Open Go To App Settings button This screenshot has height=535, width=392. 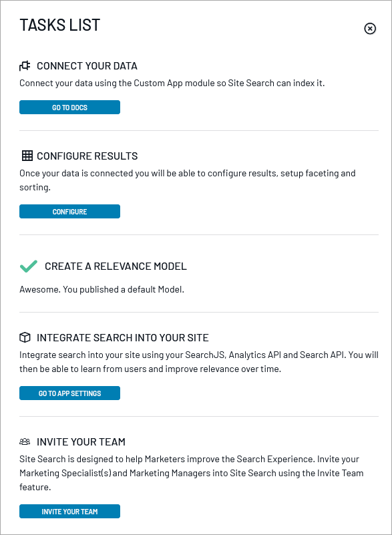click(69, 393)
